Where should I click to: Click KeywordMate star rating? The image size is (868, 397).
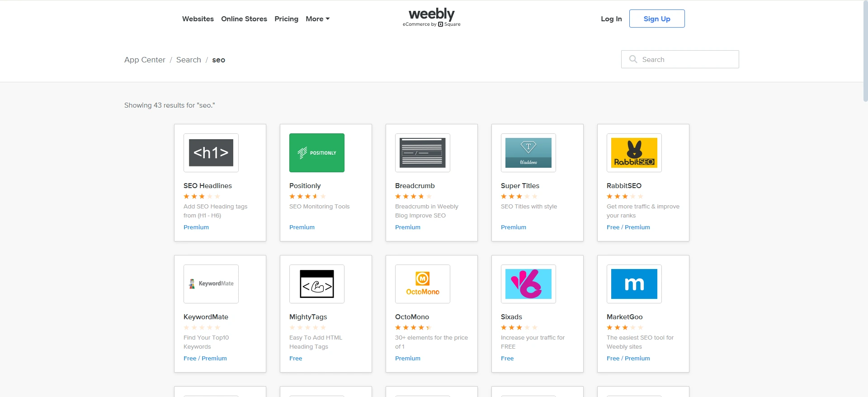202,327
